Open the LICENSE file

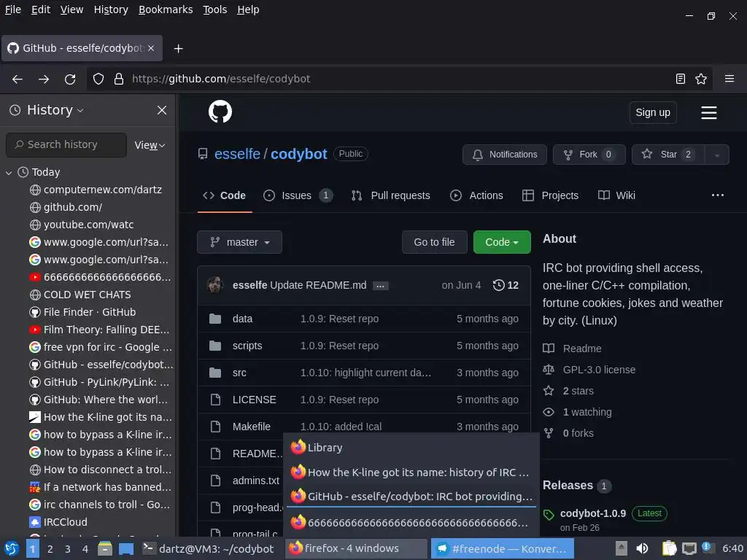coord(255,400)
